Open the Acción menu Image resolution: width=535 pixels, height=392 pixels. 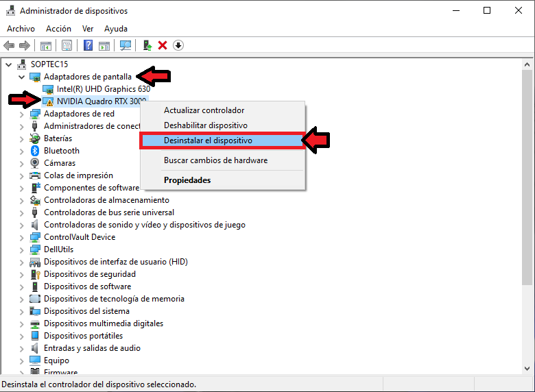59,29
